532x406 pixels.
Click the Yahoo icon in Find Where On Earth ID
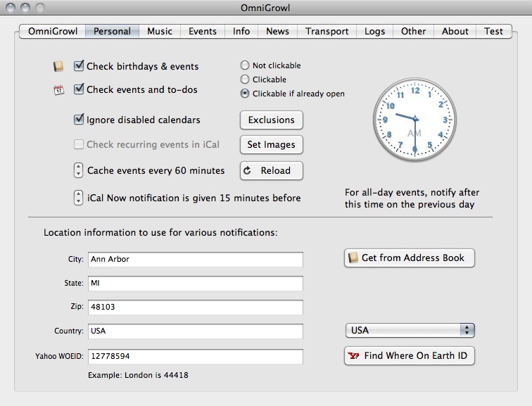pos(353,355)
